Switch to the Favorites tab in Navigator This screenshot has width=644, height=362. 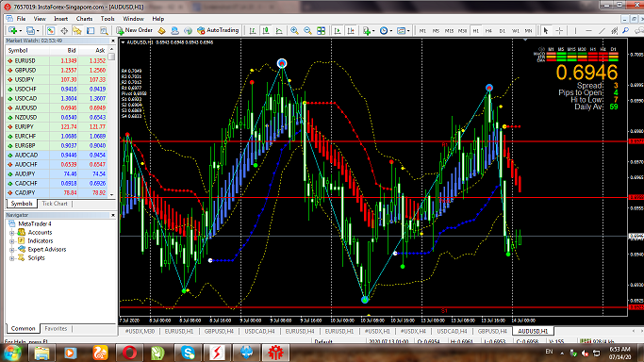(x=56, y=328)
